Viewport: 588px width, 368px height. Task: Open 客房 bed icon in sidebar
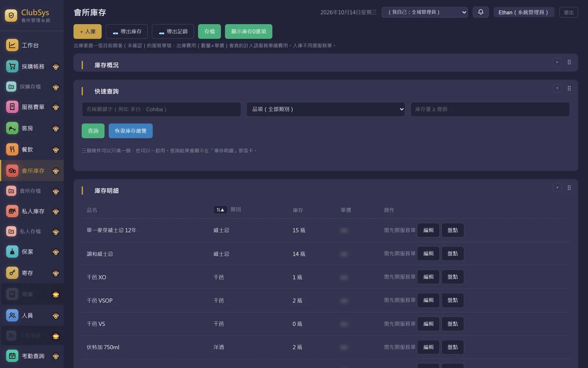(12, 128)
